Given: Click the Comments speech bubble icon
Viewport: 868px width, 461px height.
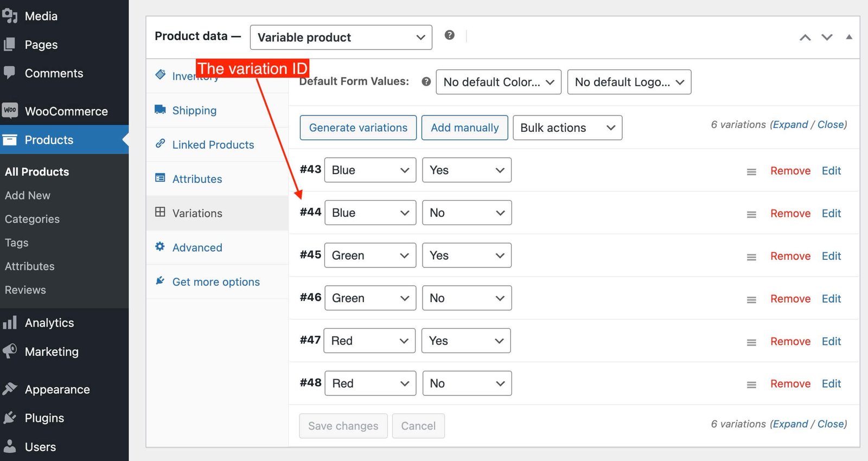Looking at the screenshot, I should [9, 73].
